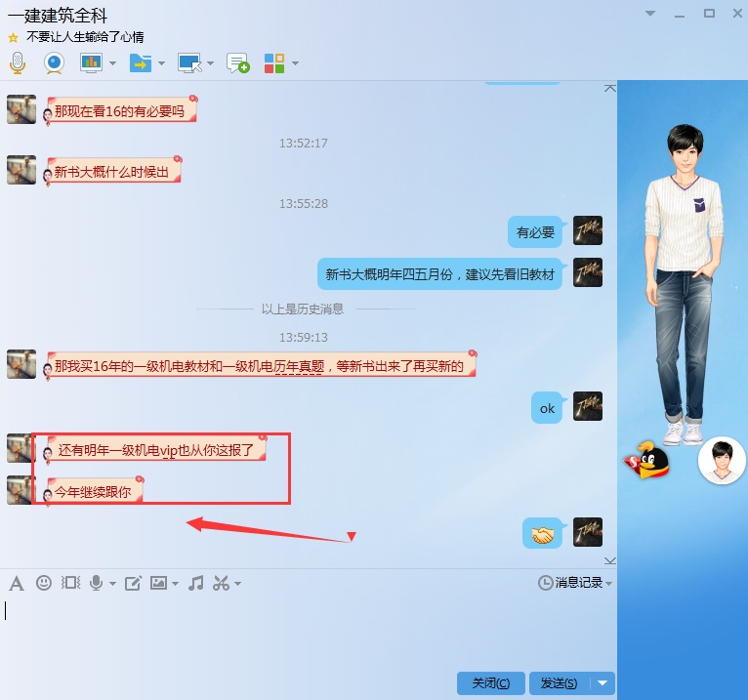Expand the screenshot scissors dropdown arrow
748x700 pixels.
237,583
